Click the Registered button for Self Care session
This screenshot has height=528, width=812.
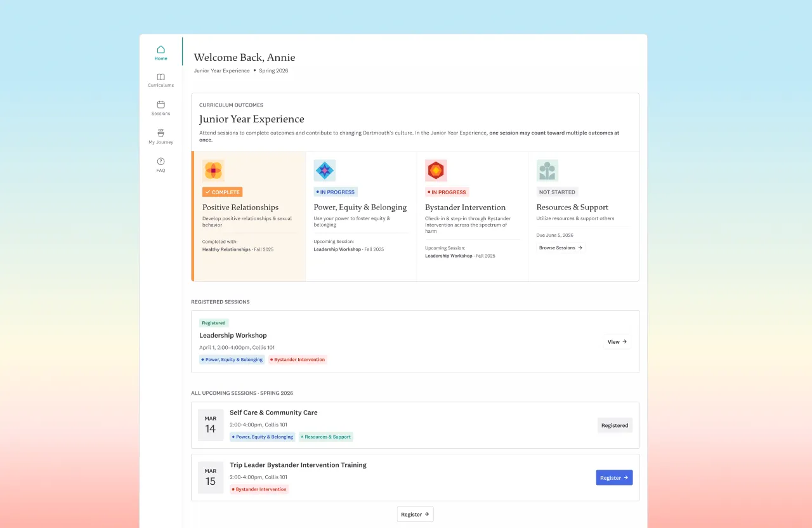pos(615,425)
